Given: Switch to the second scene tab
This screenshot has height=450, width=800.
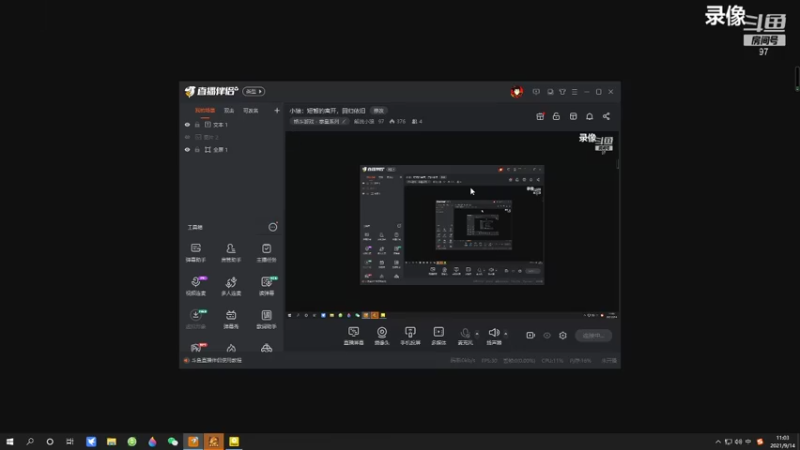Looking at the screenshot, I should [x=229, y=111].
